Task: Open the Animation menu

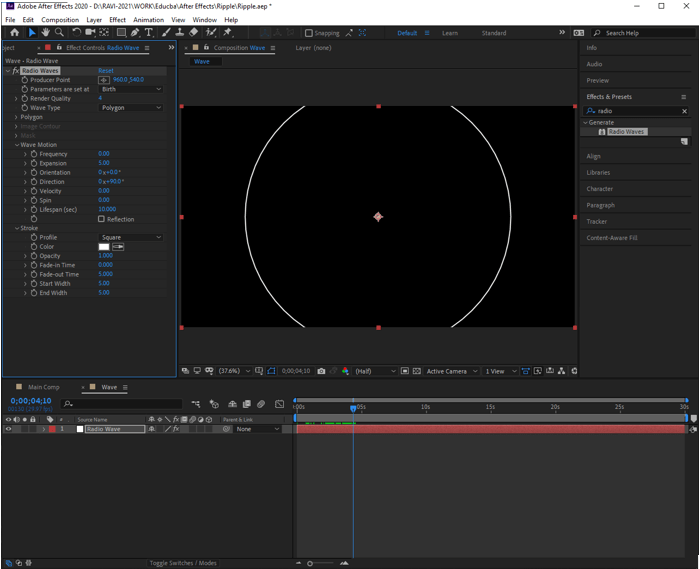Action: point(148,20)
